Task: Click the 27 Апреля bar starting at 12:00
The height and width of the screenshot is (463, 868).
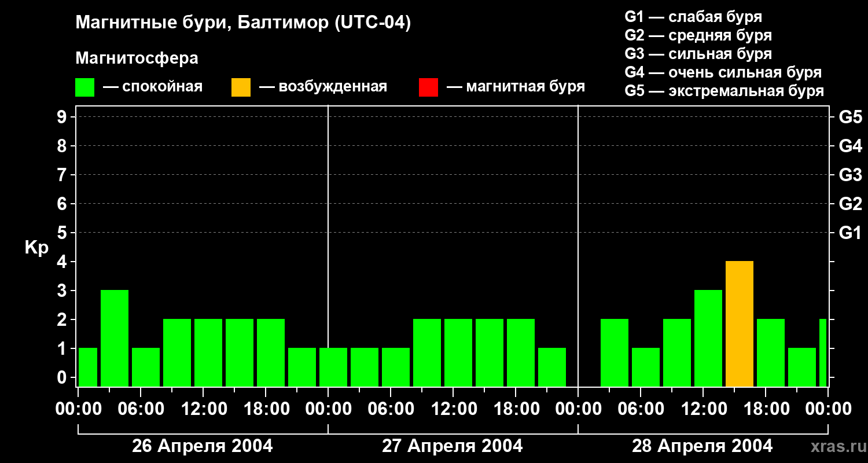Action: [x=458, y=353]
